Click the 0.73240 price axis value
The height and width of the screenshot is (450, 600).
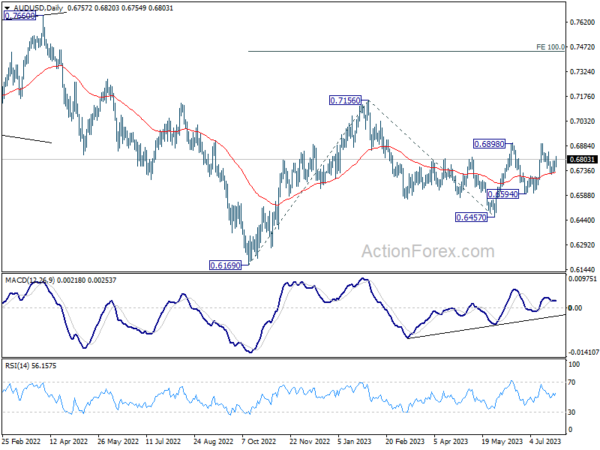[x=582, y=72]
